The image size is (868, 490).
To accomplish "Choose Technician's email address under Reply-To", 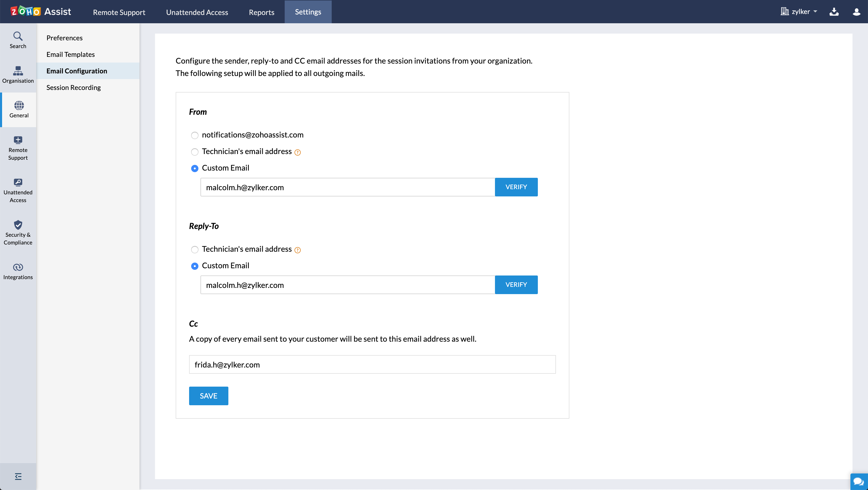I will click(195, 250).
